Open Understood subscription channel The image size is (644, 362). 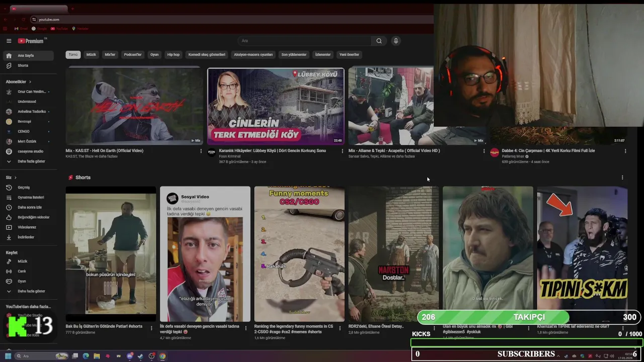pyautogui.click(x=28, y=102)
